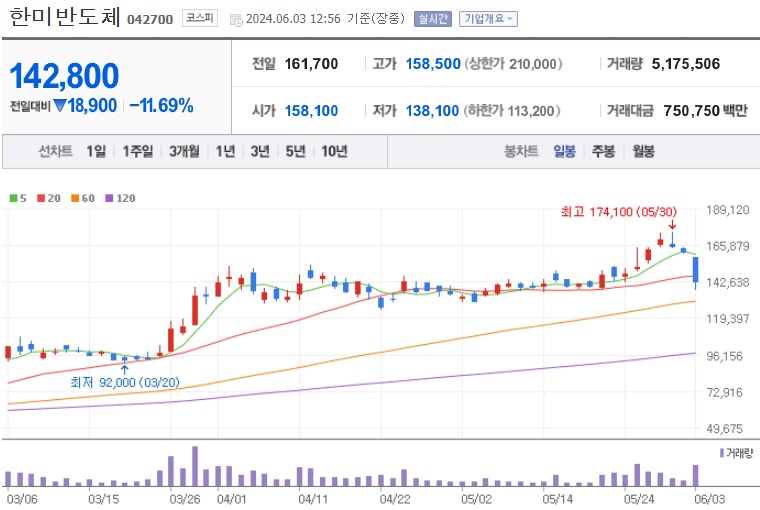Select the 1년 line chart tab
The width and height of the screenshot is (760, 510).
pyautogui.click(x=225, y=151)
